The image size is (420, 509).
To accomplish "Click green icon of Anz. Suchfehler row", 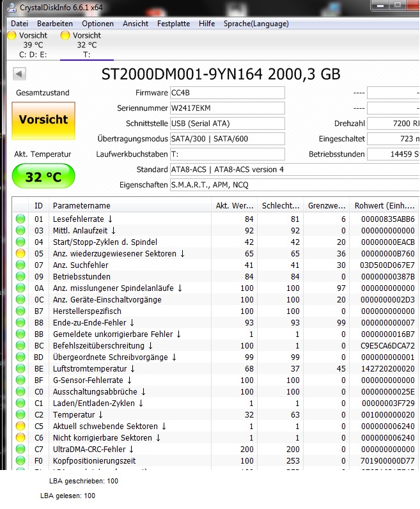I will coord(20,265).
